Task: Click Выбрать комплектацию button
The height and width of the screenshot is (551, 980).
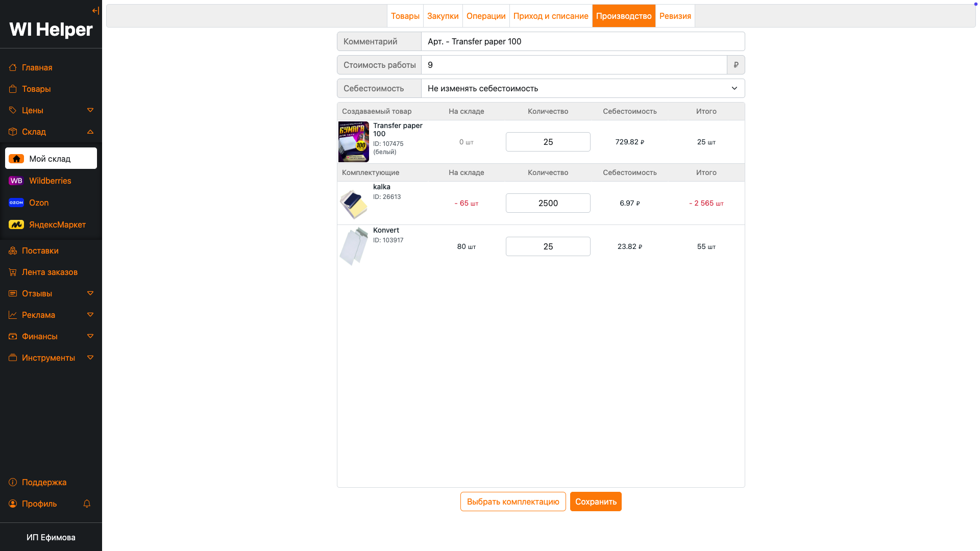Action: pyautogui.click(x=513, y=502)
